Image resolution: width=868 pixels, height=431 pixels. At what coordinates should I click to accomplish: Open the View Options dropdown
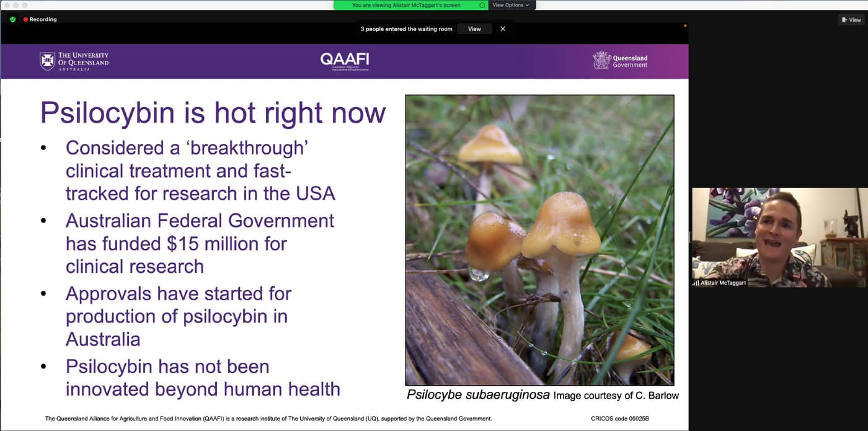511,5
